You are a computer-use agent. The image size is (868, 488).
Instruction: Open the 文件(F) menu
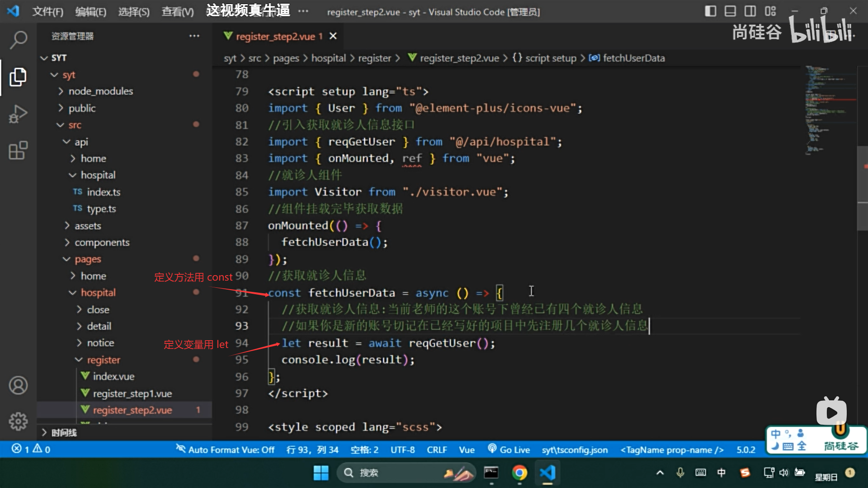pyautogui.click(x=48, y=12)
